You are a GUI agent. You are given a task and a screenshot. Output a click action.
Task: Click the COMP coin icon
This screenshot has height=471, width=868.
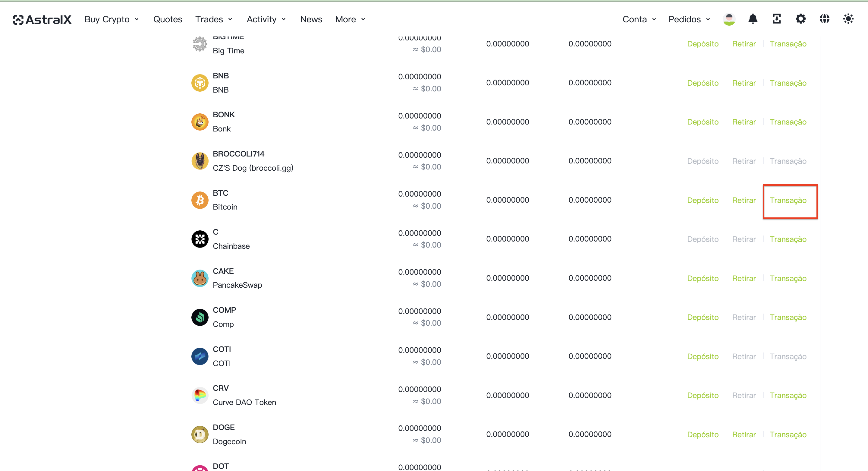tap(200, 317)
